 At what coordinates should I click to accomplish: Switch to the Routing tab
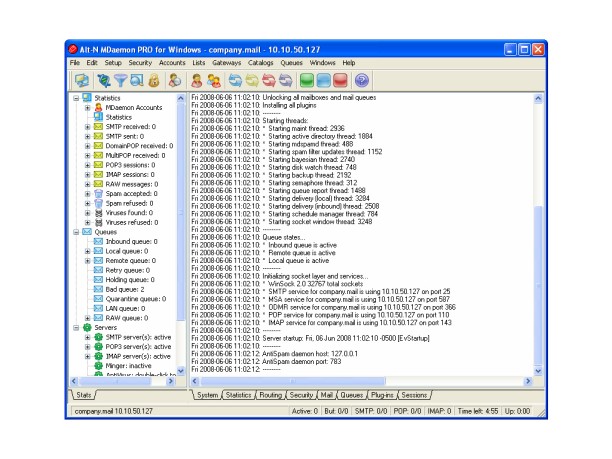point(270,395)
